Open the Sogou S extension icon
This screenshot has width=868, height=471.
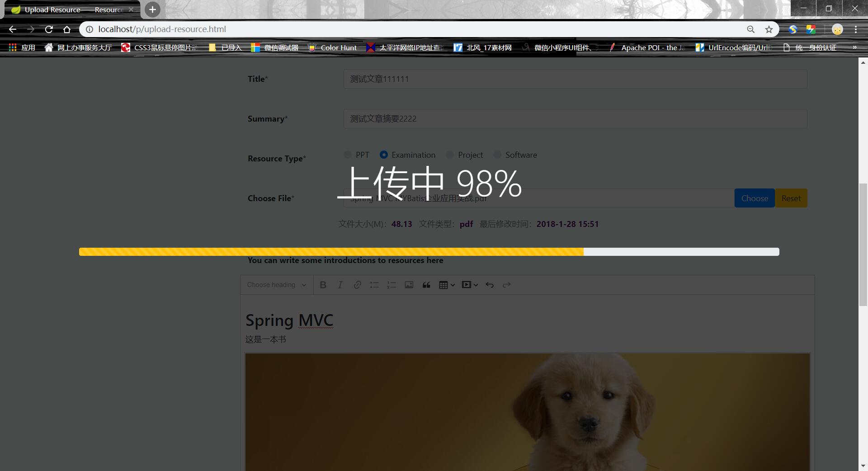click(793, 29)
